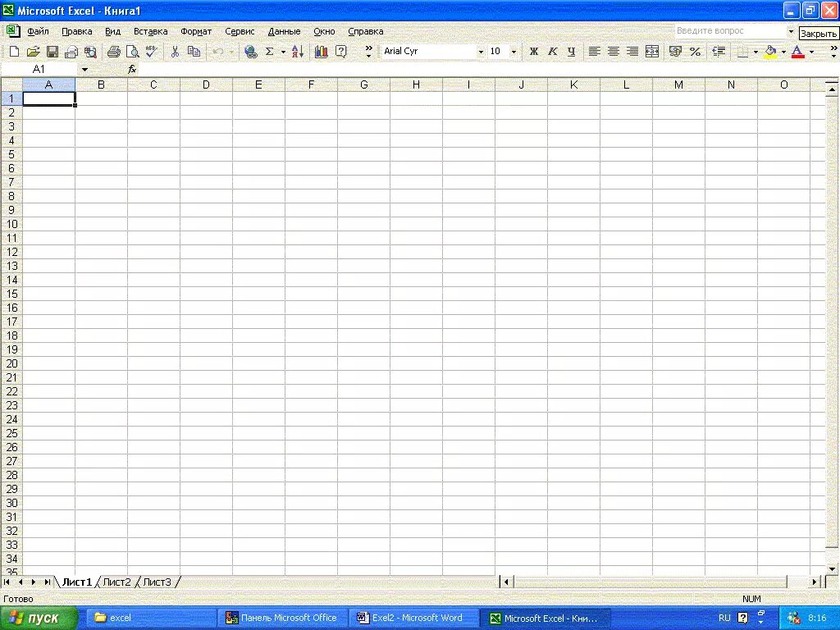Print the sheet with the printer icon
This screenshot has height=630, width=840.
coord(113,52)
